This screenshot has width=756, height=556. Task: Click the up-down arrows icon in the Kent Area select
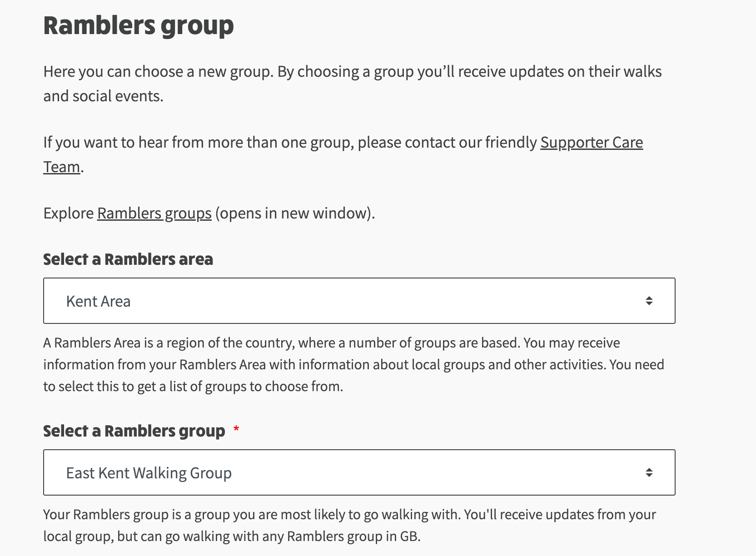pos(649,301)
